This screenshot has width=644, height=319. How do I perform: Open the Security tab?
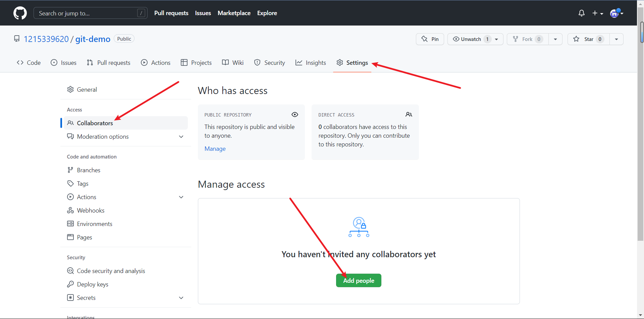(x=270, y=62)
